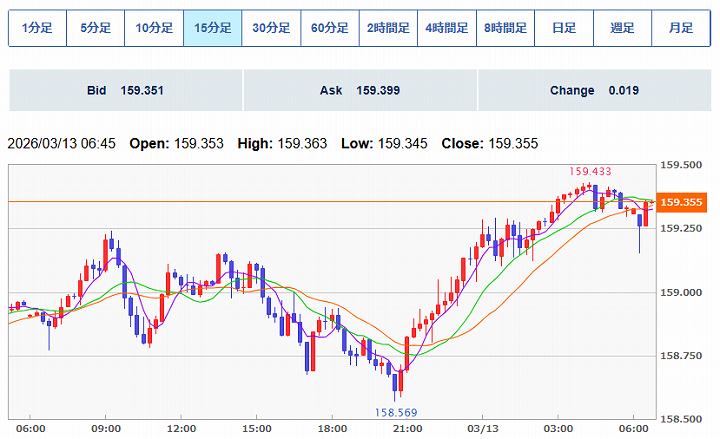Click the Change 0.019 panel
Screen dimensions: 720x439
[x=594, y=90]
